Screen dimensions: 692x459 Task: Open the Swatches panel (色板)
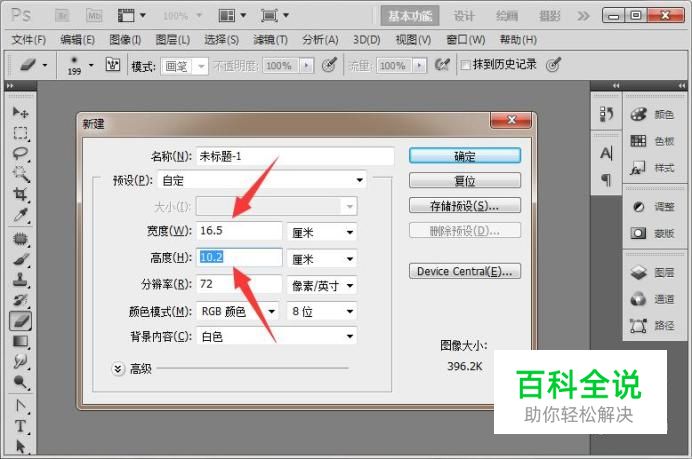pyautogui.click(x=652, y=141)
